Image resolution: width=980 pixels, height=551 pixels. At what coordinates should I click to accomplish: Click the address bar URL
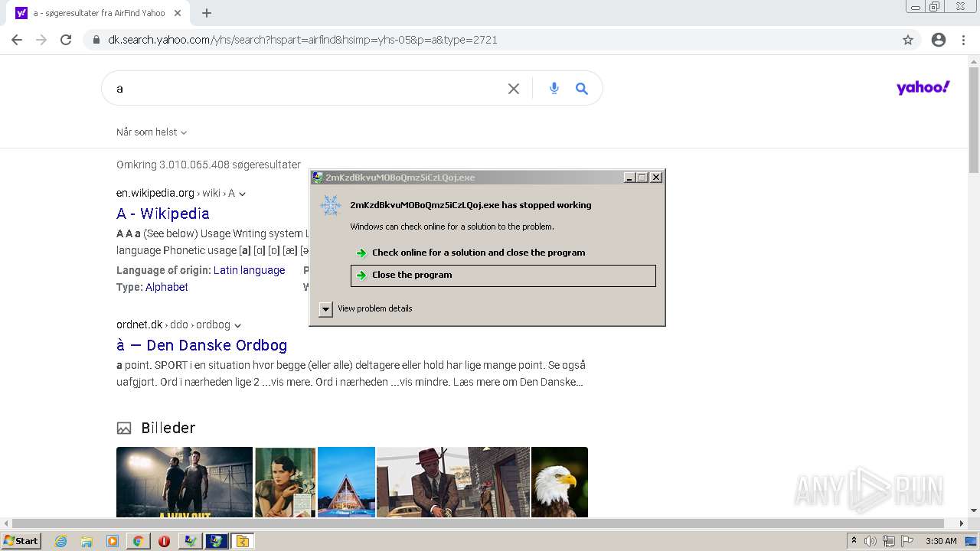[x=302, y=40]
